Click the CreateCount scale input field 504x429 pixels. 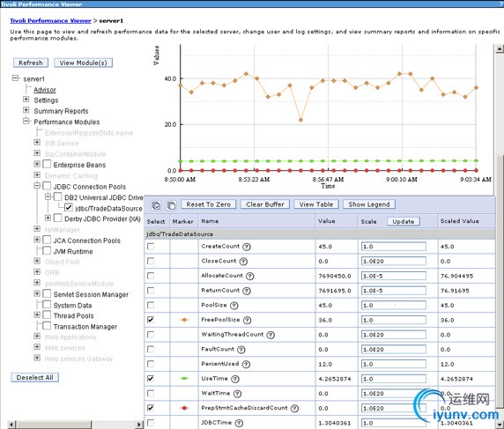[x=394, y=247]
